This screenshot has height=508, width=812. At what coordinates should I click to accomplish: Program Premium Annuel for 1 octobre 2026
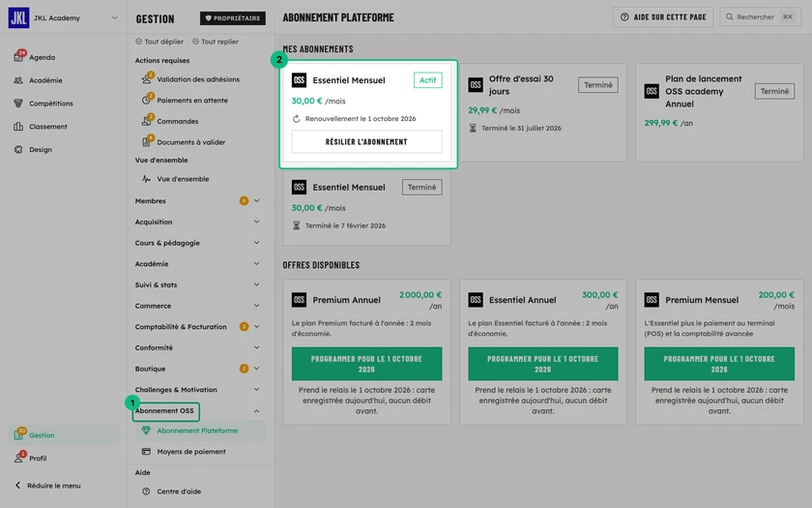[x=366, y=364]
